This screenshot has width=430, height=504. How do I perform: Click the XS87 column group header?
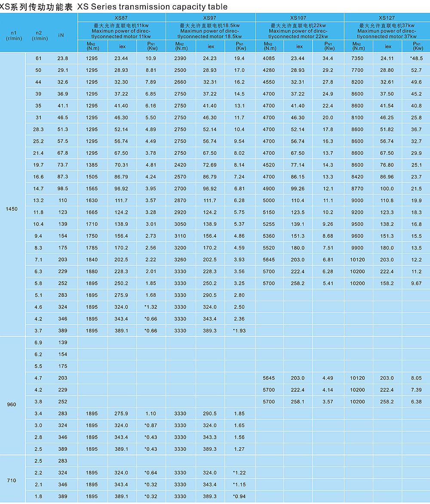pos(121,18)
